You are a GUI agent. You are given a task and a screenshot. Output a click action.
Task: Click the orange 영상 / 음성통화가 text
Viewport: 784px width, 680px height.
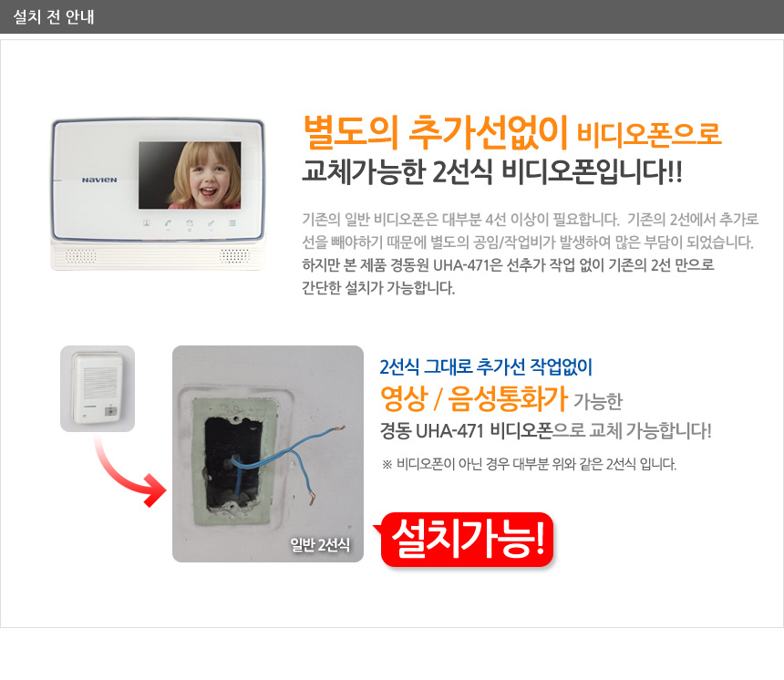(x=473, y=398)
